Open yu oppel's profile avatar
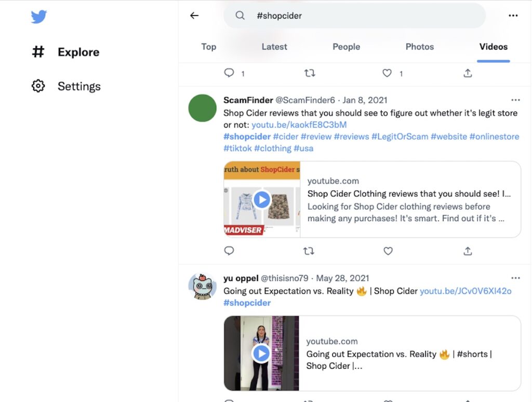Image resolution: width=532 pixels, height=402 pixels. click(x=202, y=286)
